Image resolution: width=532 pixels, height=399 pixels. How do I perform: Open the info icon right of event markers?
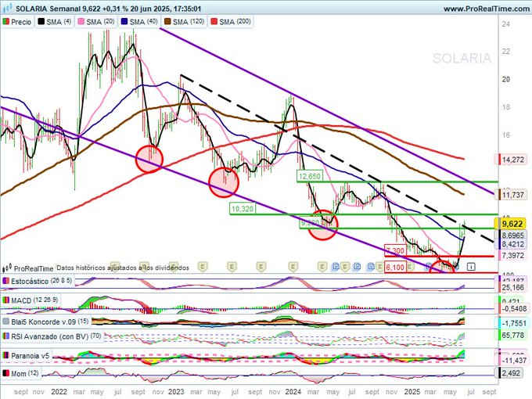coord(471,267)
